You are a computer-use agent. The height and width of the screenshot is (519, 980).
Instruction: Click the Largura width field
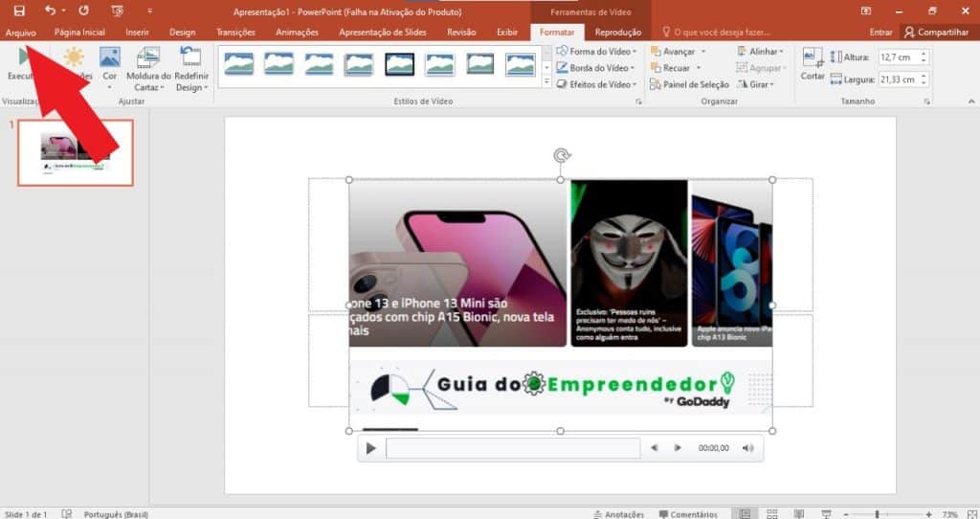click(898, 79)
